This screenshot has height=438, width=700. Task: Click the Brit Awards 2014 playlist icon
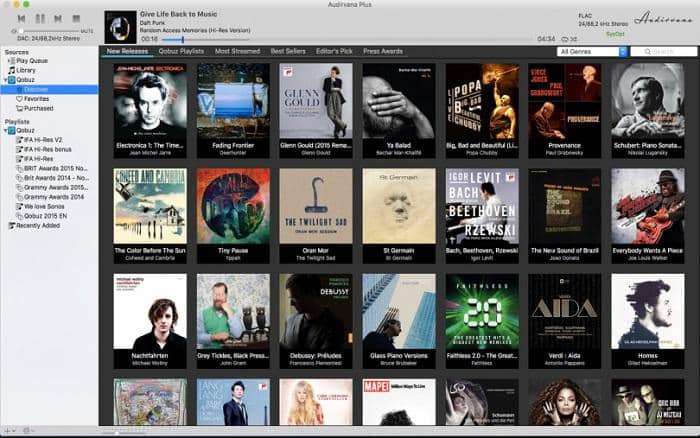(19, 178)
